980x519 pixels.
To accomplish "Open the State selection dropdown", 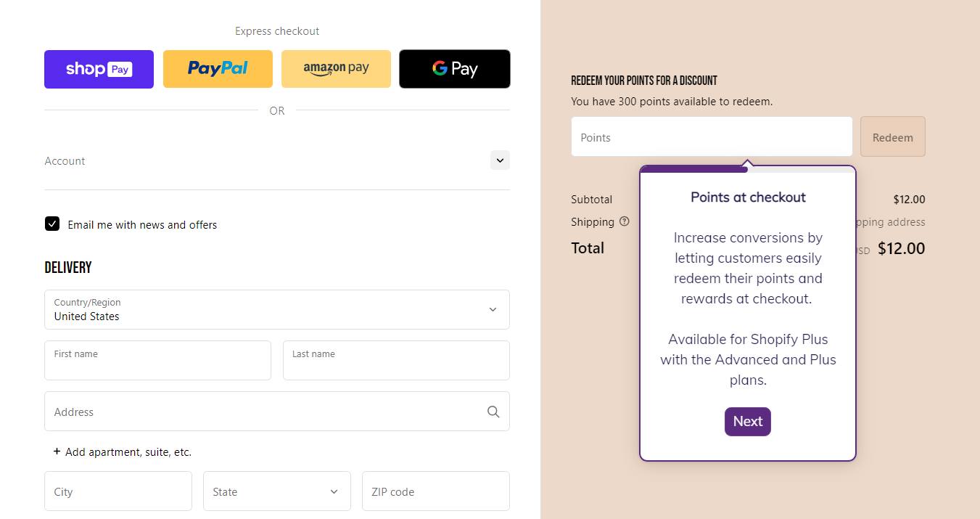I will tap(276, 491).
